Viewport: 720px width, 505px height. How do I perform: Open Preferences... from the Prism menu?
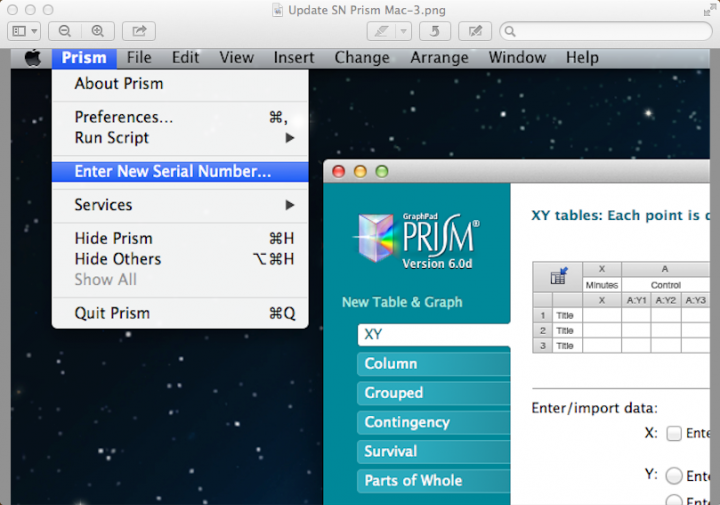pyautogui.click(x=180, y=117)
